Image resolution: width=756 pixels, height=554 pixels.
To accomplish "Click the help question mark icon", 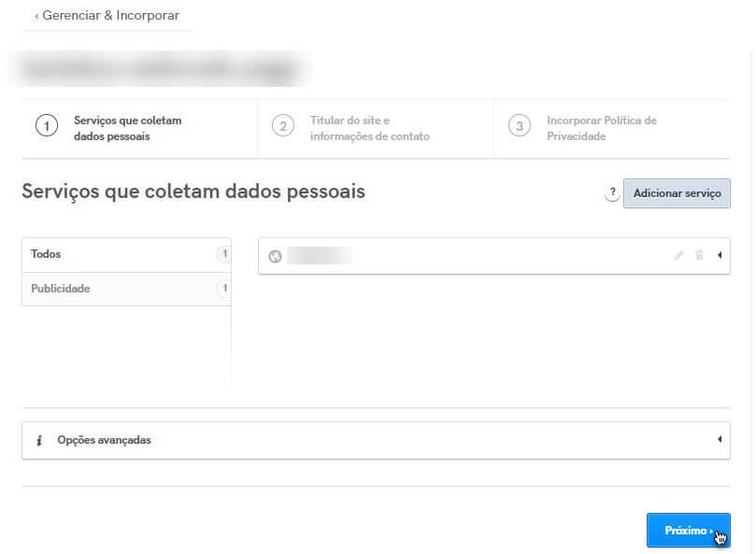I will (612, 192).
